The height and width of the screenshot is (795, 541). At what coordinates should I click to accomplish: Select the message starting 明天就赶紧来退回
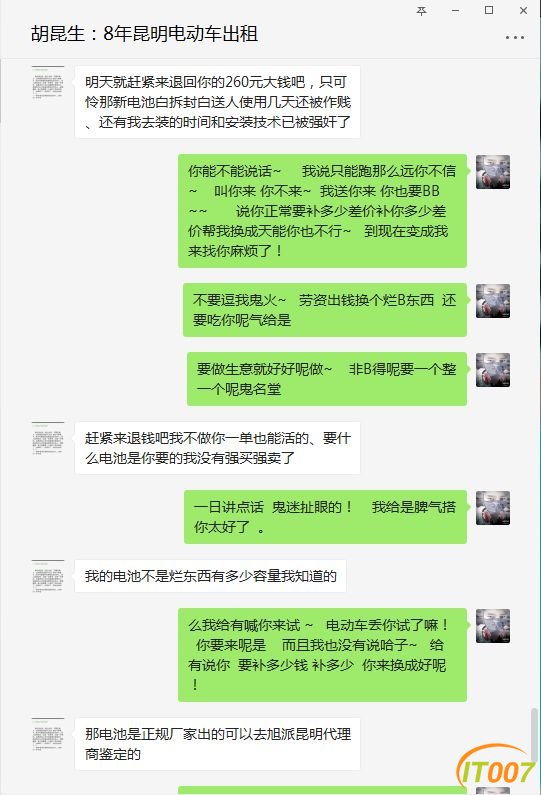218,102
